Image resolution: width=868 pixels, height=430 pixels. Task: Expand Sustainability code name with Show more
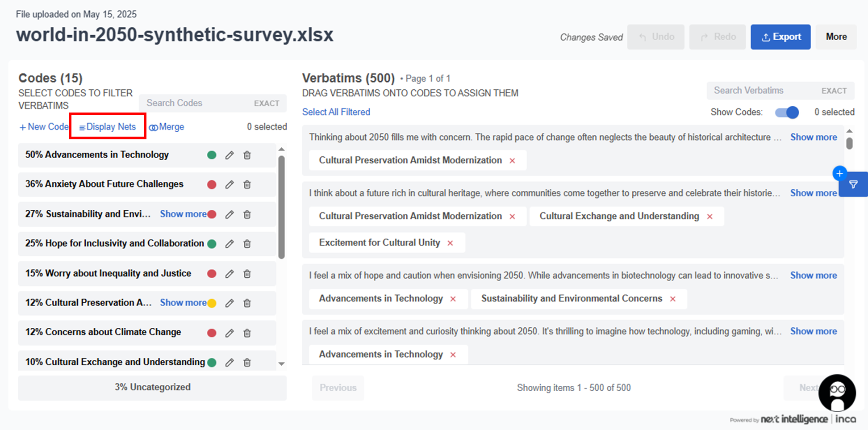click(183, 214)
